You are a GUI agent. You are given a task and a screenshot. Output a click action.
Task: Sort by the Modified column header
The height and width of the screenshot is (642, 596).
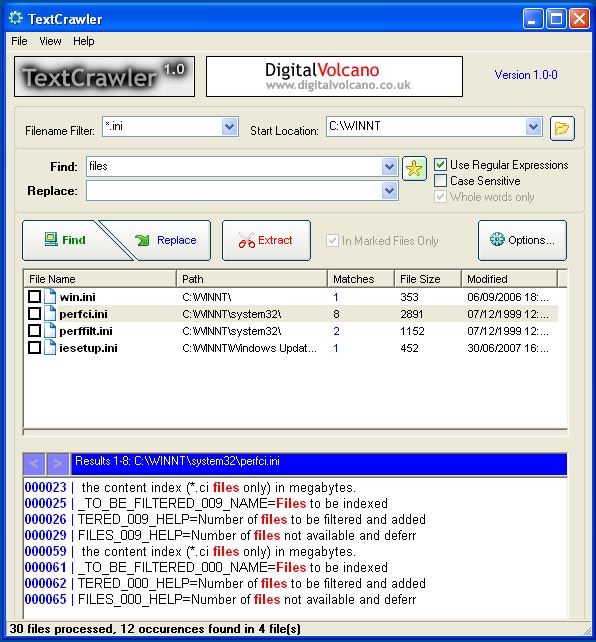510,279
